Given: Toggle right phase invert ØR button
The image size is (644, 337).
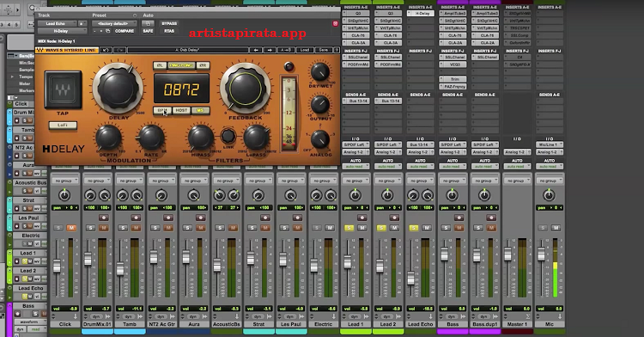Looking at the screenshot, I should click(x=203, y=65).
